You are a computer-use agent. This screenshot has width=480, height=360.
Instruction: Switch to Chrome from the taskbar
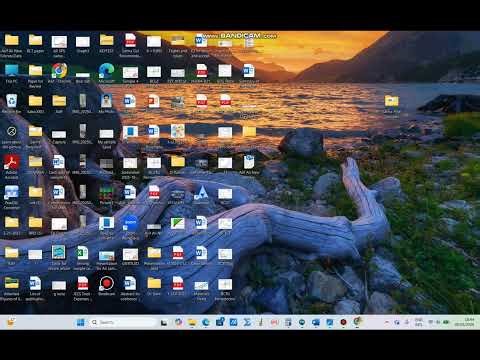coord(357,322)
